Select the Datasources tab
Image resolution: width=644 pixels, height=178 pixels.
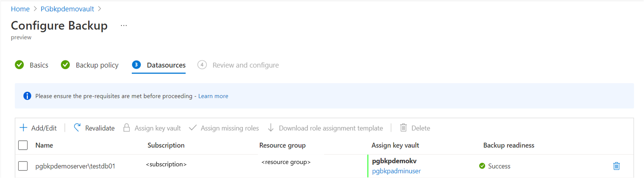(166, 65)
